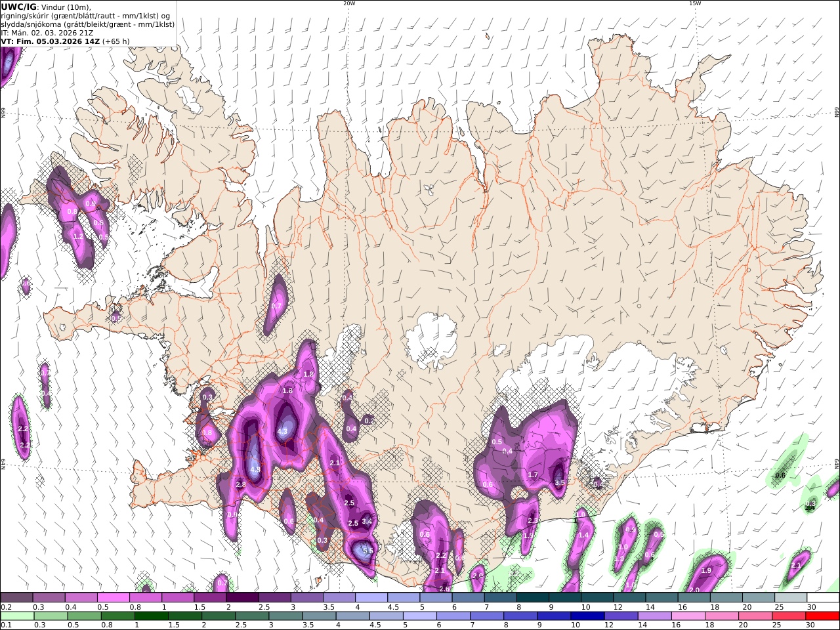
Task: Click the "3.4" precipitation value on the map
Action: tap(367, 522)
